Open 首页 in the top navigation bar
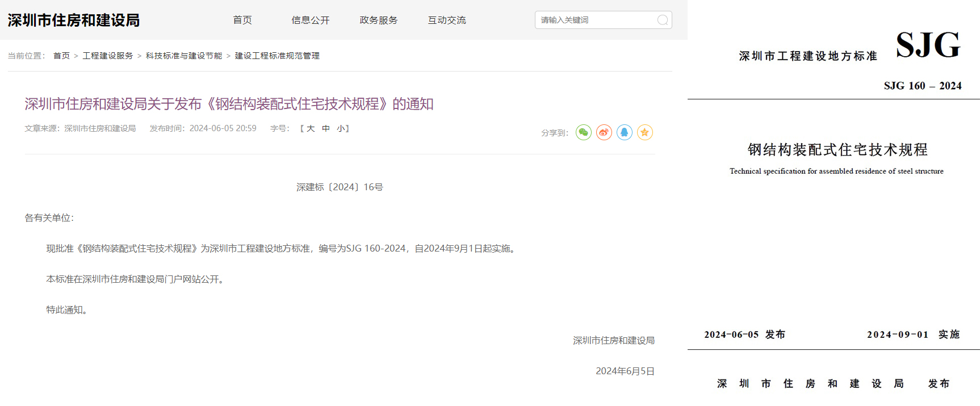The height and width of the screenshot is (406, 980). 242,20
